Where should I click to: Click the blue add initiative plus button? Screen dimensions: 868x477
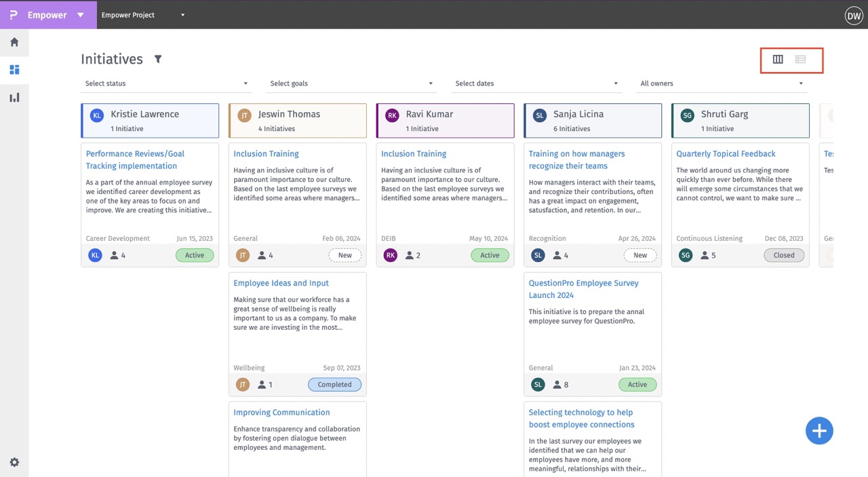tap(819, 431)
